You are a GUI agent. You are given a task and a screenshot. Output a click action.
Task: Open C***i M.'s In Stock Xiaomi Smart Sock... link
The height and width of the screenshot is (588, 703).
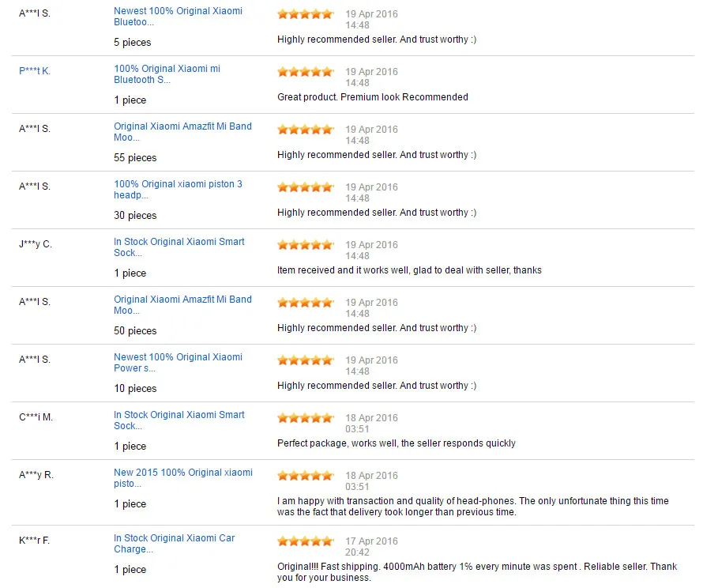(x=179, y=420)
